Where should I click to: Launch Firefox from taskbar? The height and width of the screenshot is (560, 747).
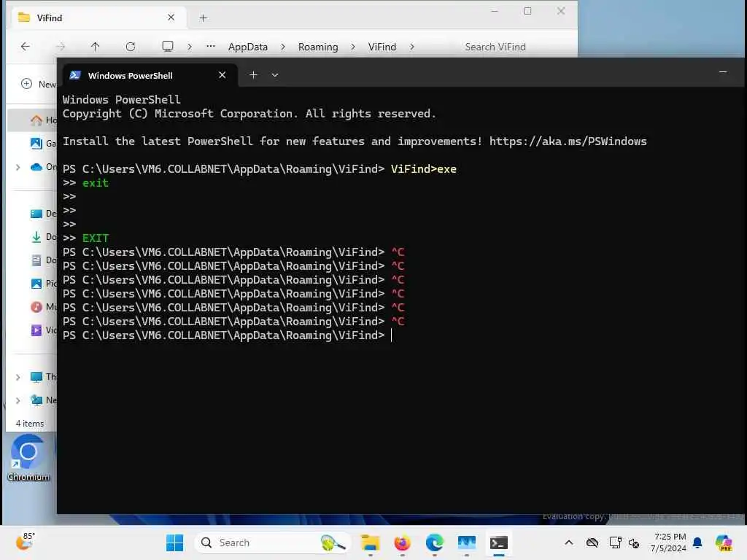pos(403,542)
